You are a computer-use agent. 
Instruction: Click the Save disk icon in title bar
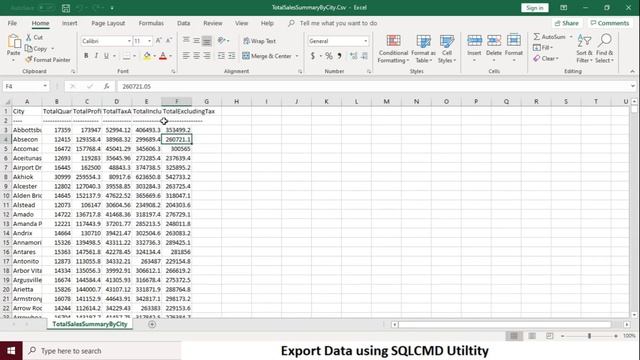tap(66, 8)
